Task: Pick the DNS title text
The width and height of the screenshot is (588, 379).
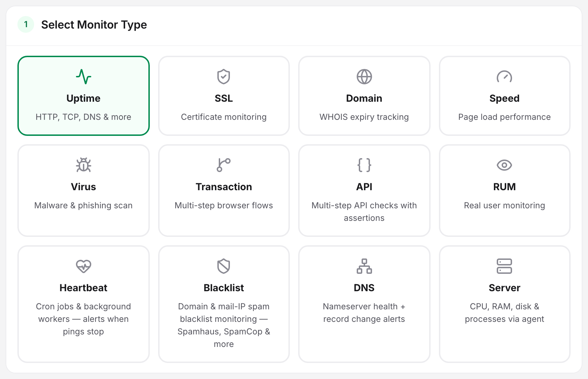Action: [x=364, y=288]
